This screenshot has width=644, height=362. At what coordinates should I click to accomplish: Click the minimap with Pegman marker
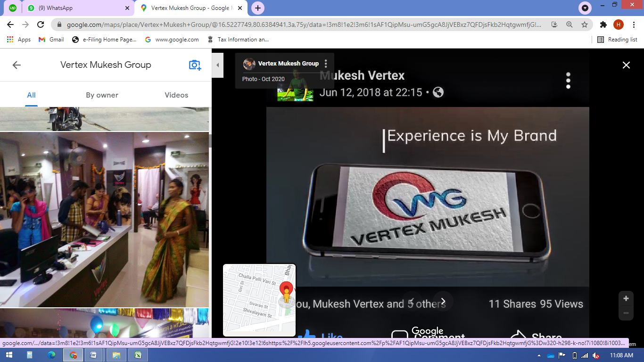click(259, 300)
